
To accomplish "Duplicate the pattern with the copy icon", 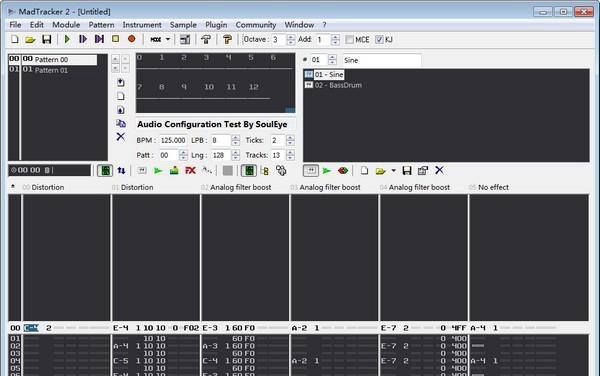I will (121, 123).
